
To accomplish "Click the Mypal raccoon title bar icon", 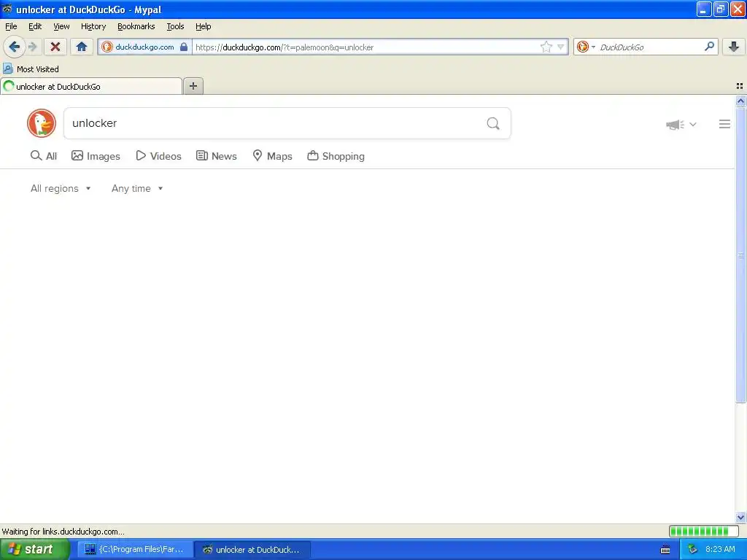I will click(7, 9).
